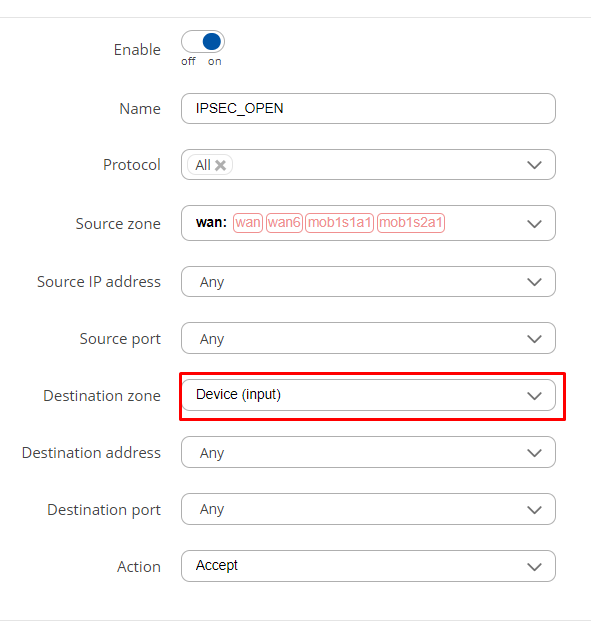Select the wan interface tag
The height and width of the screenshot is (642, 591).
coord(248,223)
